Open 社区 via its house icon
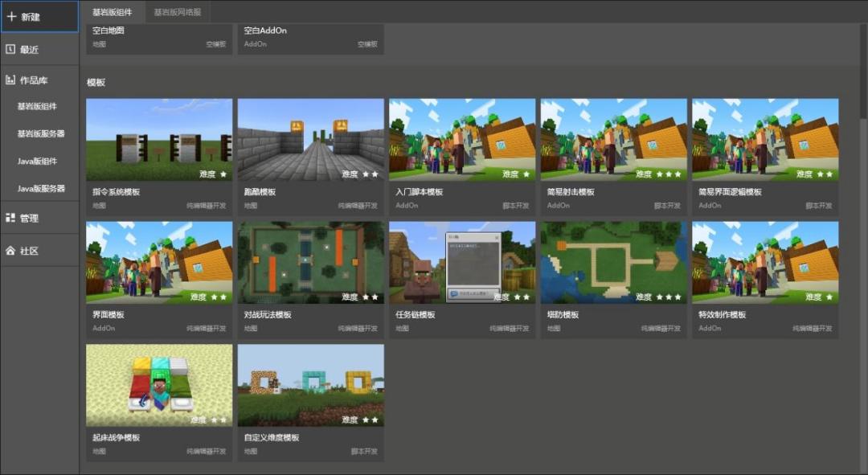868x475 pixels. tap(10, 251)
